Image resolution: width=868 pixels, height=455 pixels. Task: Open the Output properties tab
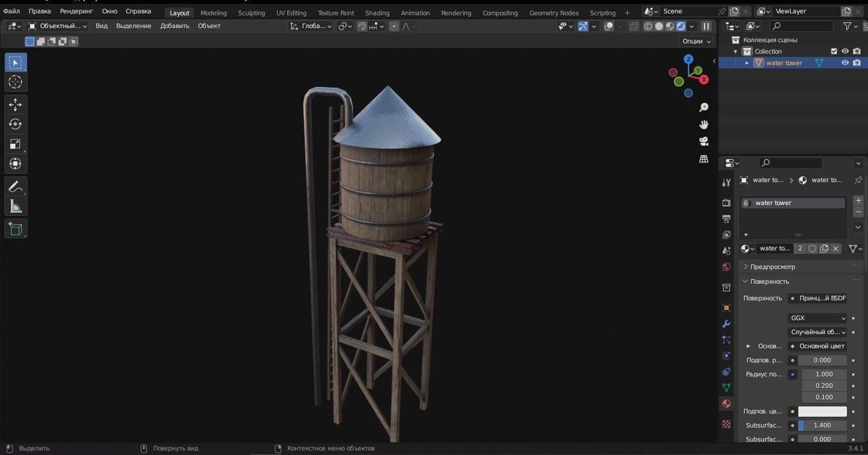726,219
